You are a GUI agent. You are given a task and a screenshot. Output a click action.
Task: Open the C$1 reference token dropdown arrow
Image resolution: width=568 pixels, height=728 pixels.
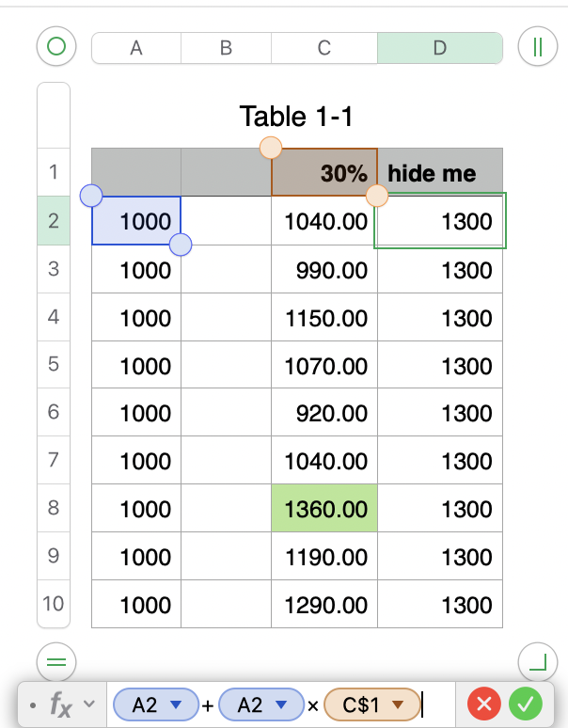(x=398, y=704)
